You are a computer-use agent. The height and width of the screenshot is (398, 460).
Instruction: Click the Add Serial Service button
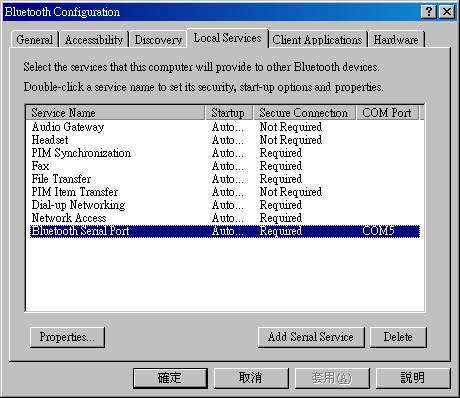point(311,337)
